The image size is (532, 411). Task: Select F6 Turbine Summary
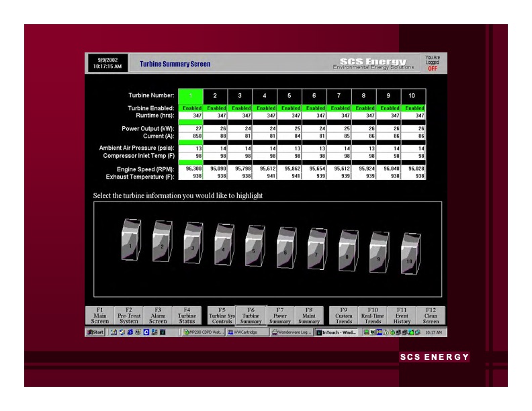[251, 316]
